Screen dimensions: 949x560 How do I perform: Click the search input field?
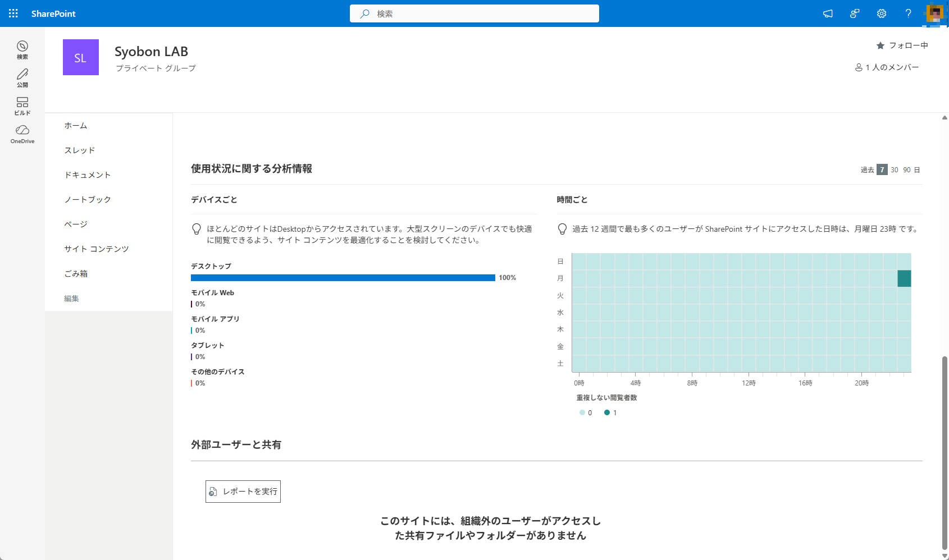click(474, 13)
